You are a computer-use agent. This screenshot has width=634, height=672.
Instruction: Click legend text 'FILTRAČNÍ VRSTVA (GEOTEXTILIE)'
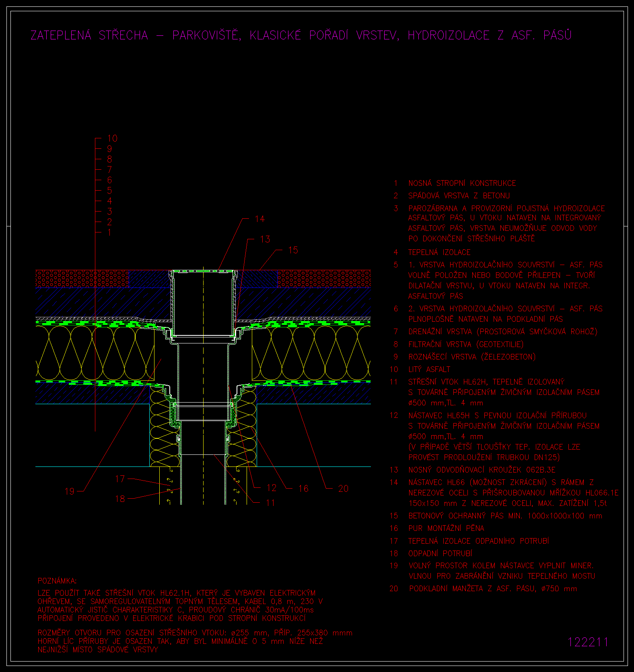[466, 345]
